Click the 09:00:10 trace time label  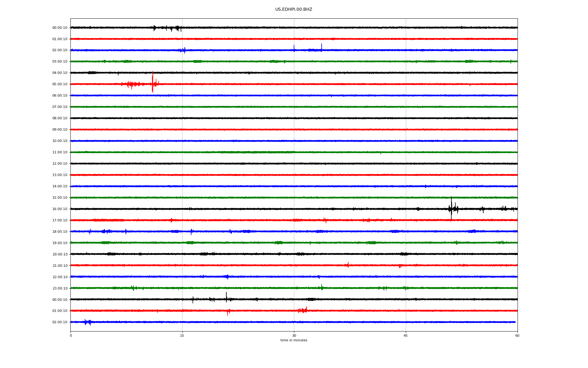click(60, 130)
